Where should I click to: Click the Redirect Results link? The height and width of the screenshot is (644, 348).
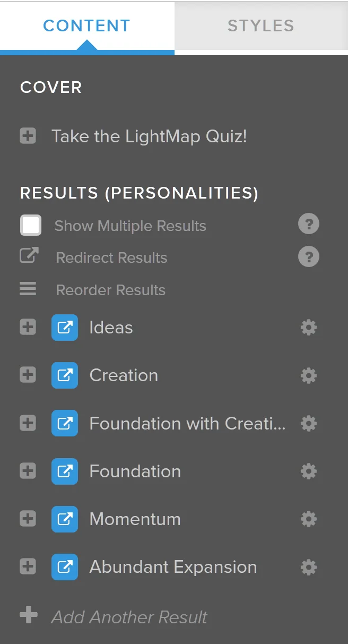click(112, 257)
